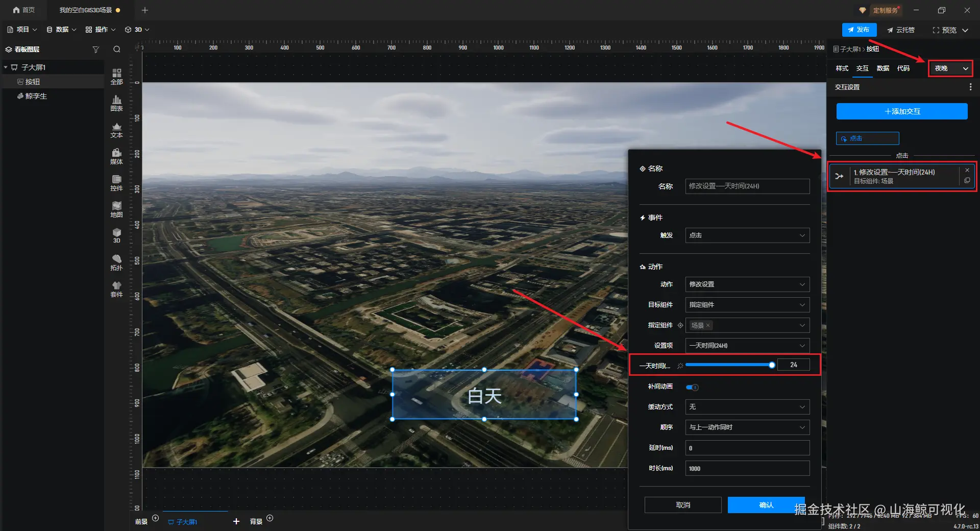Open the 目标组件 dropdown
This screenshot has width=980, height=531.
747,305
